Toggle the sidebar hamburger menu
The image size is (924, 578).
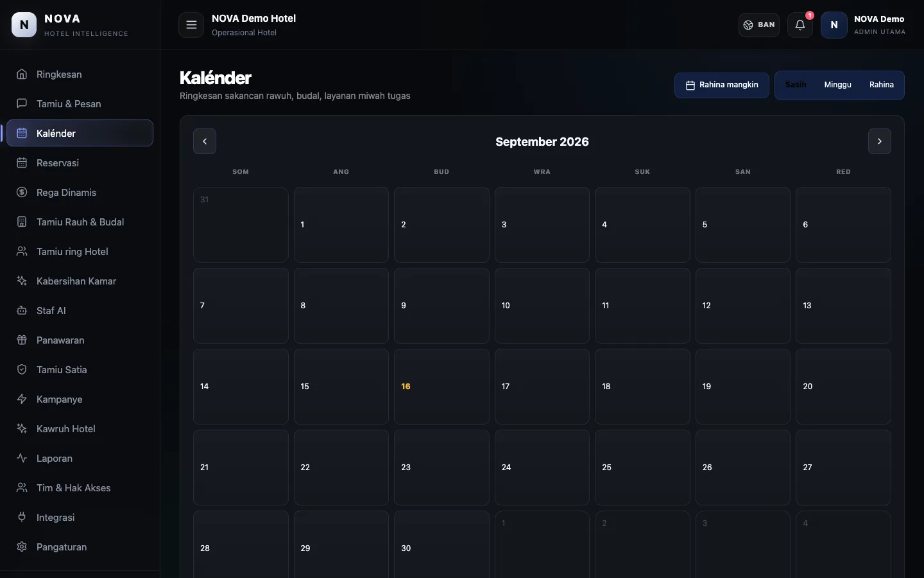point(191,25)
